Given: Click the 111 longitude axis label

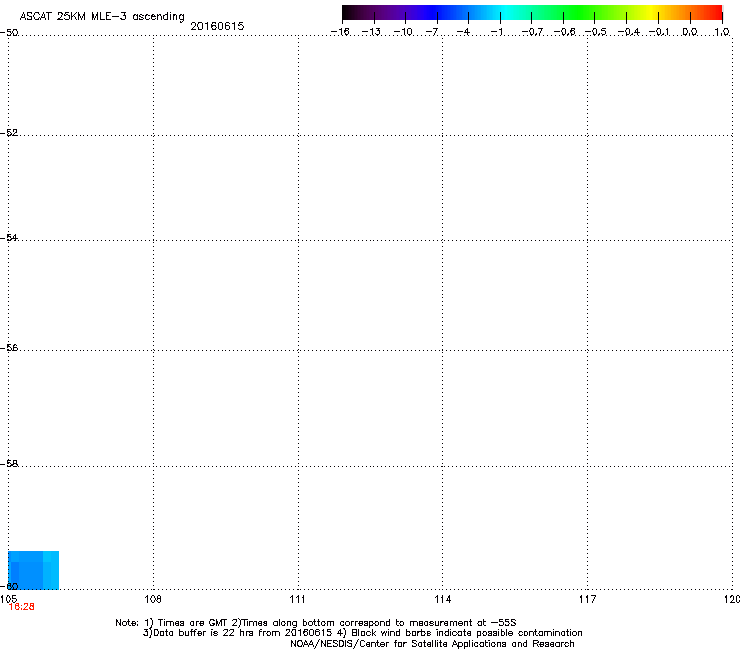Looking at the screenshot, I should point(297,599).
